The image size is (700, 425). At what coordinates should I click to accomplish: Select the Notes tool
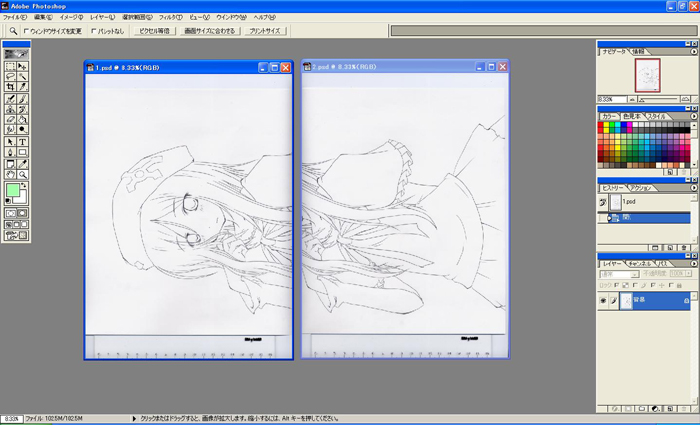pyautogui.click(x=10, y=164)
